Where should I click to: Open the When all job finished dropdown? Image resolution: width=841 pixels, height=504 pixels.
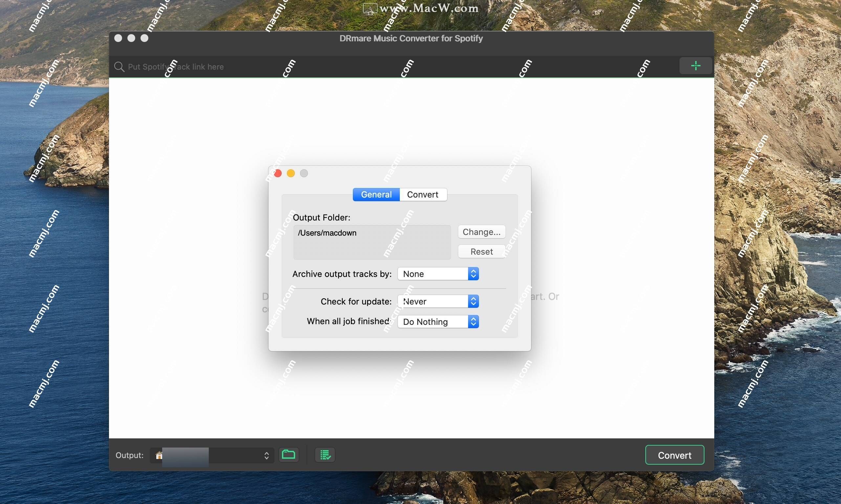438,322
